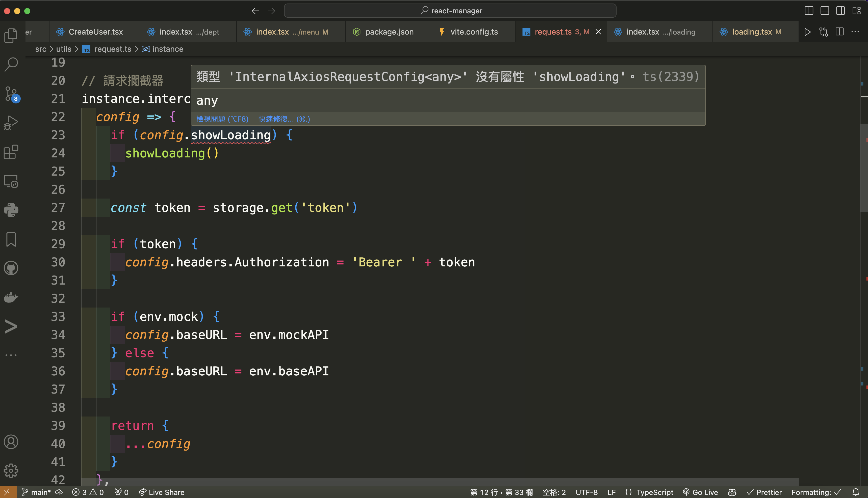Click the 快速修復 quick fix link
The width and height of the screenshot is (868, 498).
284,119
